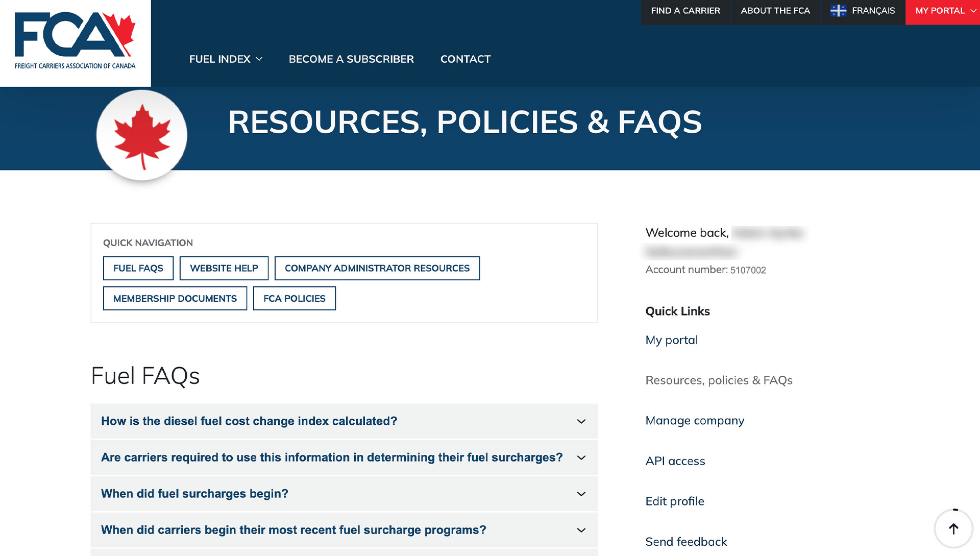Open the My Portal dropdown
This screenshot has width=980, height=556.
coord(943,12)
